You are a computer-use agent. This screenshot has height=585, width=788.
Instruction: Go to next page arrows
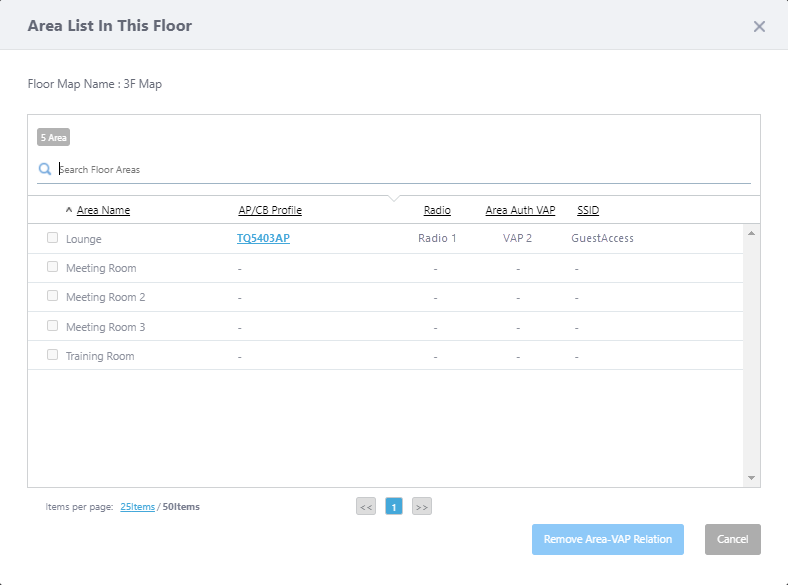(x=422, y=507)
